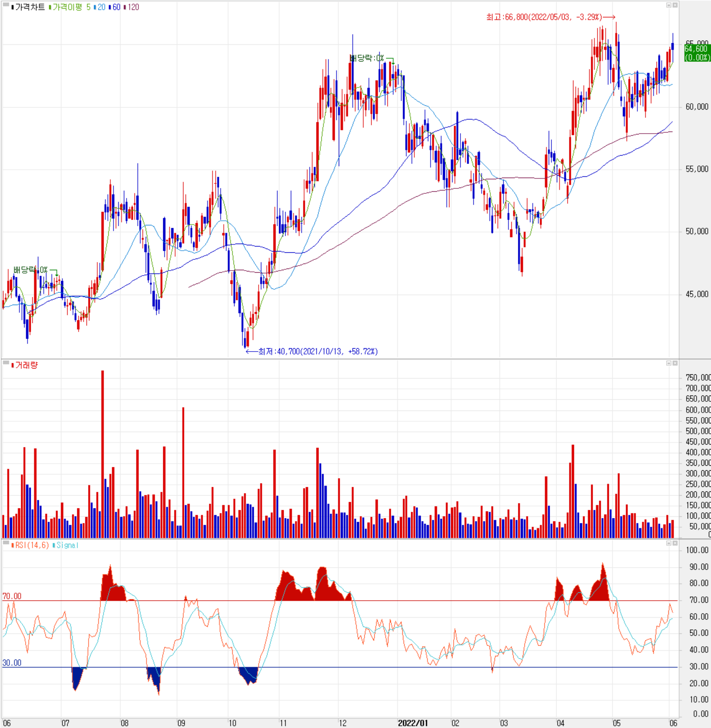711x728 pixels.
Task: Click the green 64,600 current price tag
Action: [697, 53]
